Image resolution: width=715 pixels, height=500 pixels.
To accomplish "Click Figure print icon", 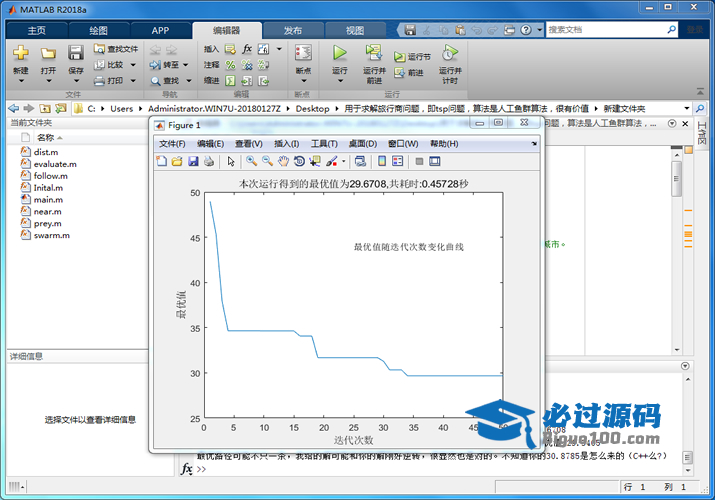I will click(209, 161).
